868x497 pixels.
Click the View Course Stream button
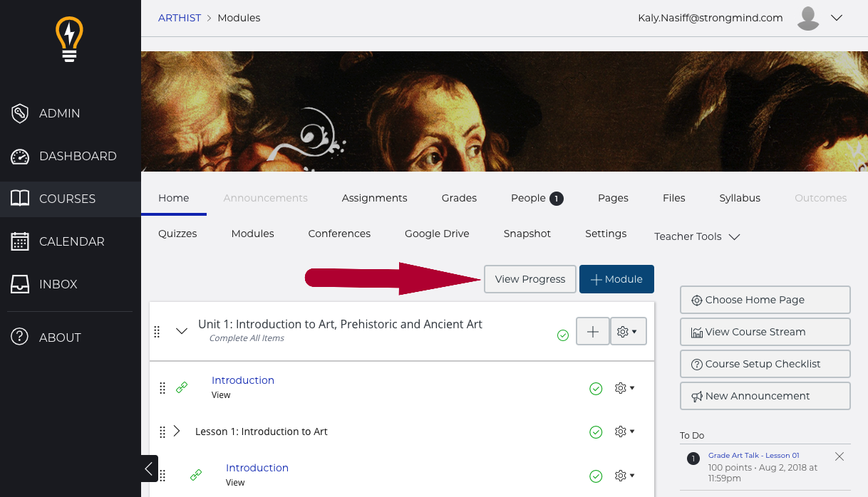(x=765, y=332)
